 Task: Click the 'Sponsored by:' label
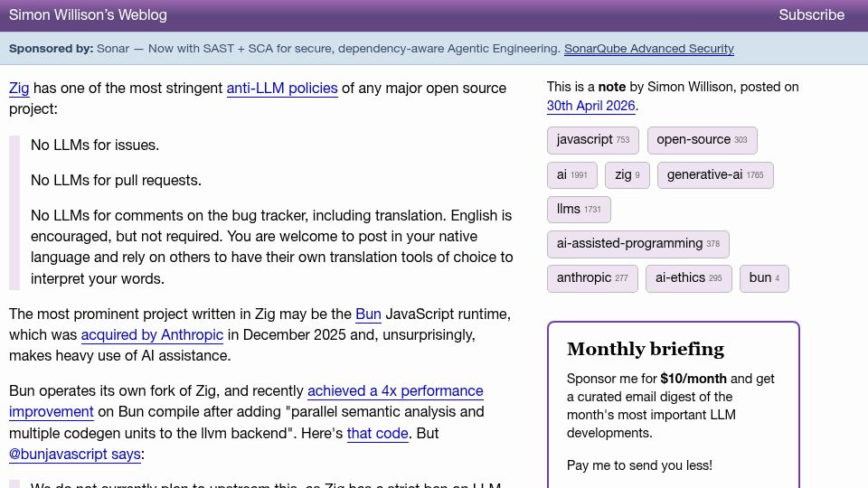(x=51, y=49)
